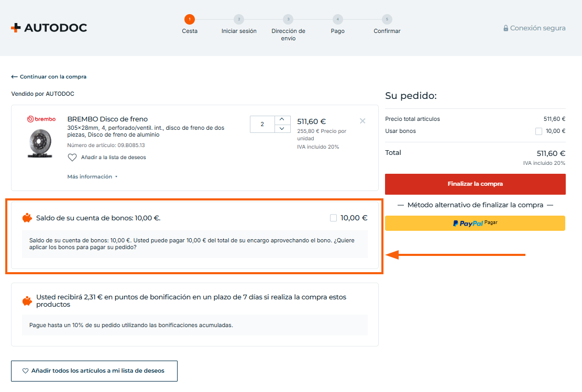Open the brake disc product thumbnail
The width and height of the screenshot is (582, 392).
pos(41,142)
